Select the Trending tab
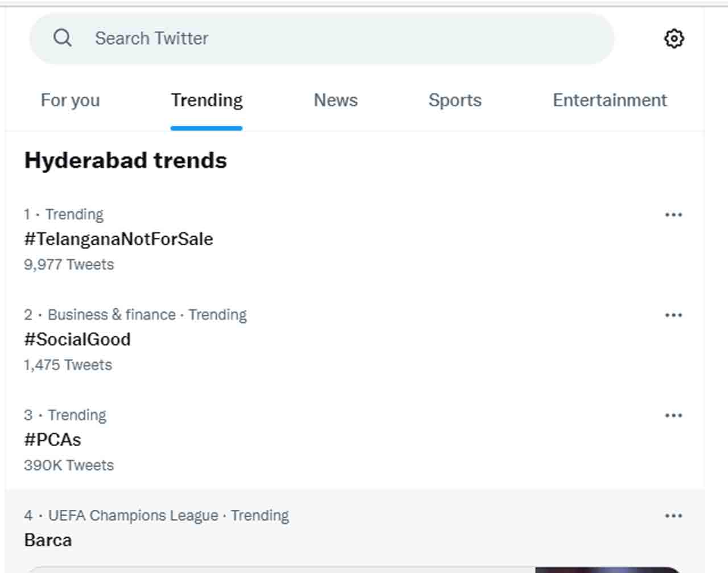Screen dimensions: 728x573 tap(207, 100)
